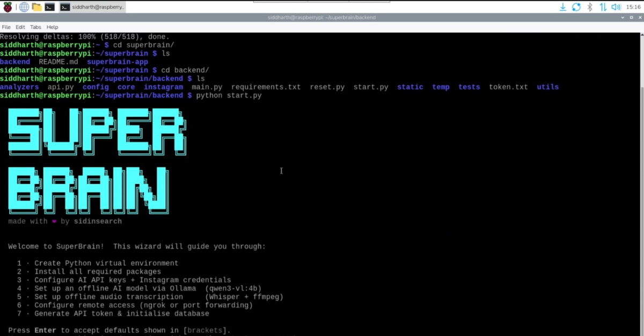Click step 1 'Create Python virtual environment'
The width and height of the screenshot is (644, 336).
(x=98, y=263)
